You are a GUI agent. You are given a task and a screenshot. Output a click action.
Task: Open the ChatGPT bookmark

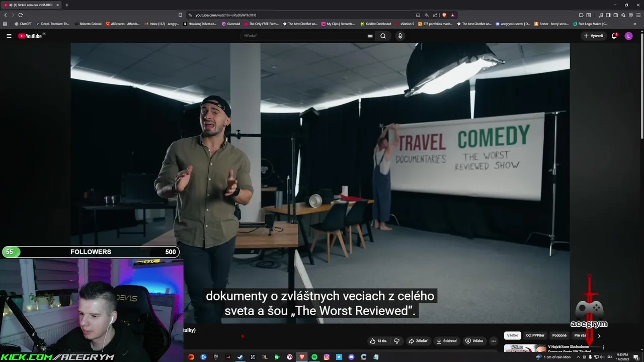pyautogui.click(x=23, y=24)
